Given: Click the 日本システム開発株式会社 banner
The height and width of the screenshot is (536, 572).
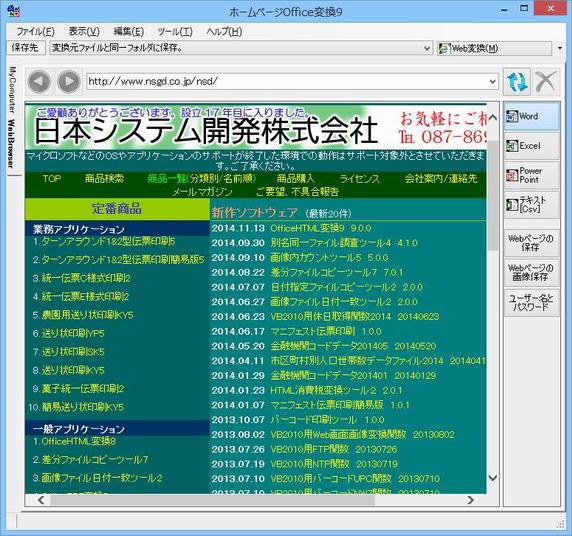Looking at the screenshot, I should tap(206, 130).
